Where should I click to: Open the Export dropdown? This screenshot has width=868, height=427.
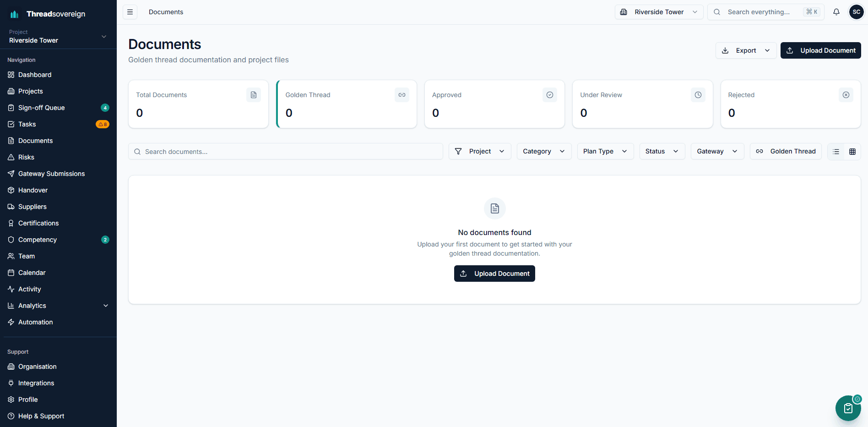pos(746,50)
